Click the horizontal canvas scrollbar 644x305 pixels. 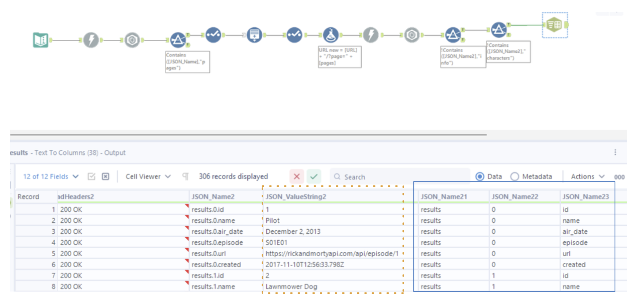(249, 135)
